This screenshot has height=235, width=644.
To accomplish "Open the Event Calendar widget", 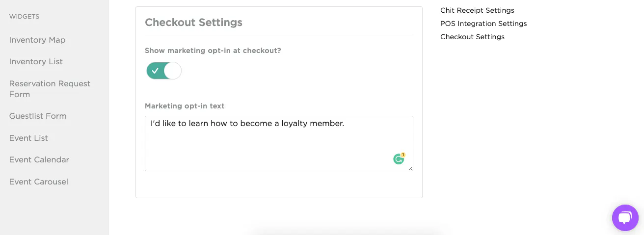I will (x=39, y=160).
